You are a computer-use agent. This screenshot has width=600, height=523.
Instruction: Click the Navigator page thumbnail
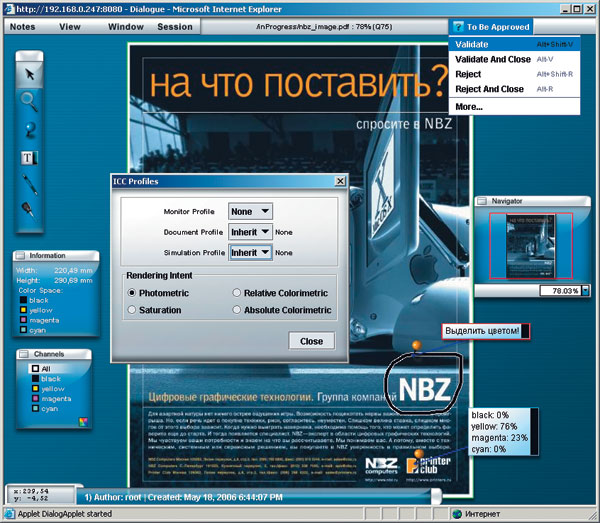pyautogui.click(x=530, y=246)
